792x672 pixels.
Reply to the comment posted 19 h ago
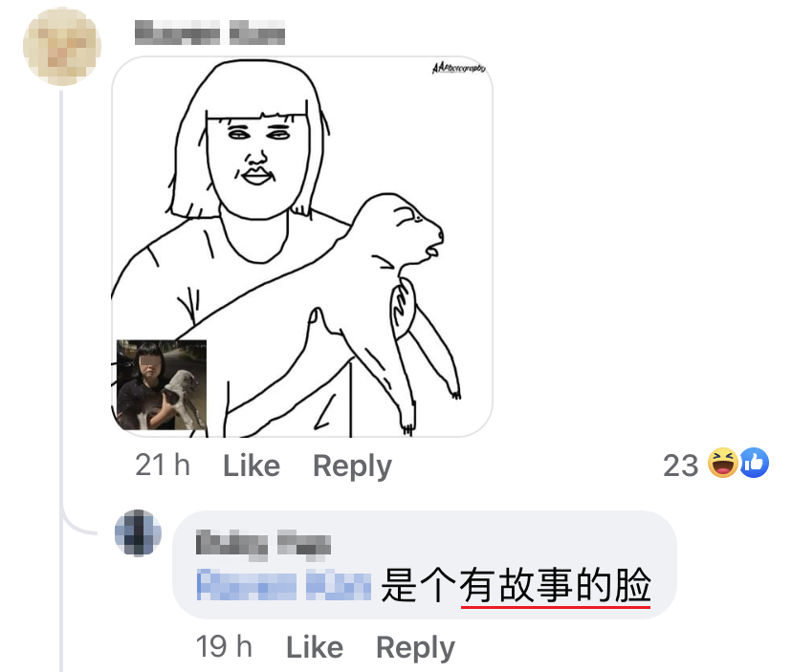pos(415,647)
